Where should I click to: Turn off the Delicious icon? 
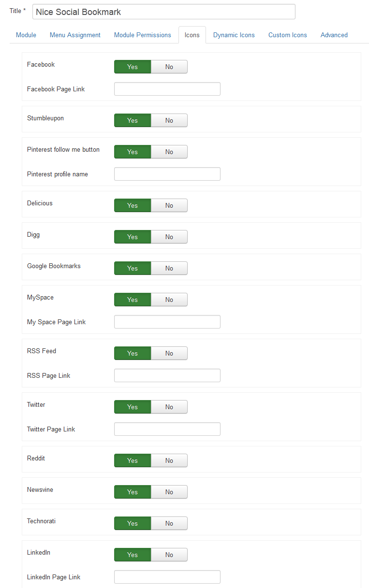169,205
